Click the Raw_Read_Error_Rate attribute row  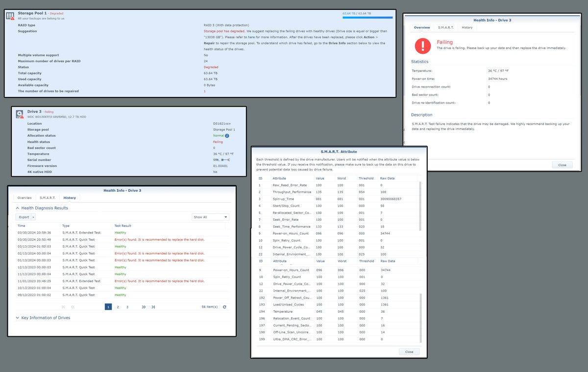pos(337,185)
